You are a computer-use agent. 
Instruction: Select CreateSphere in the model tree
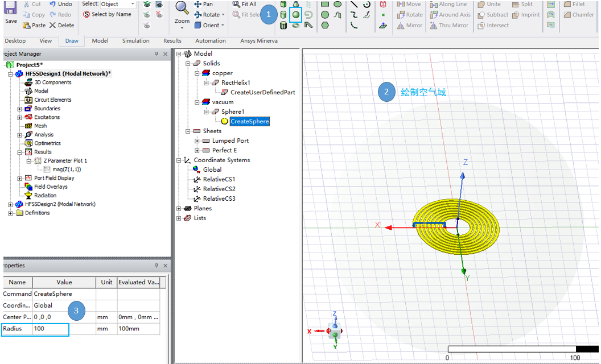(x=249, y=122)
